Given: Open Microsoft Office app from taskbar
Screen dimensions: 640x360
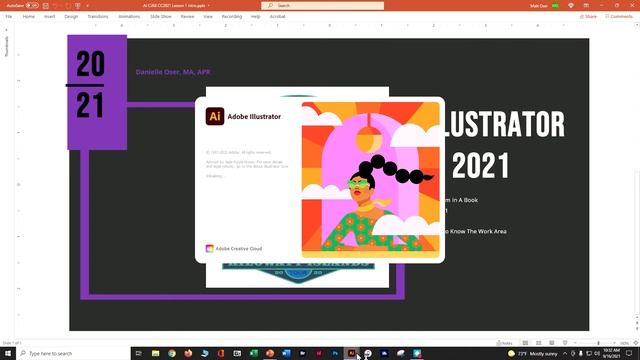Looking at the screenshot, I should [x=221, y=353].
